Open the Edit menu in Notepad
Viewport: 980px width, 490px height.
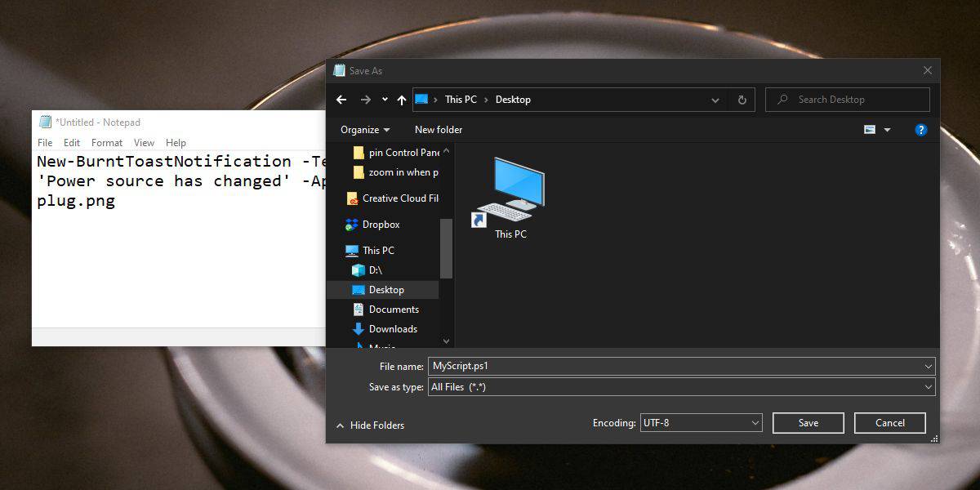(72, 143)
